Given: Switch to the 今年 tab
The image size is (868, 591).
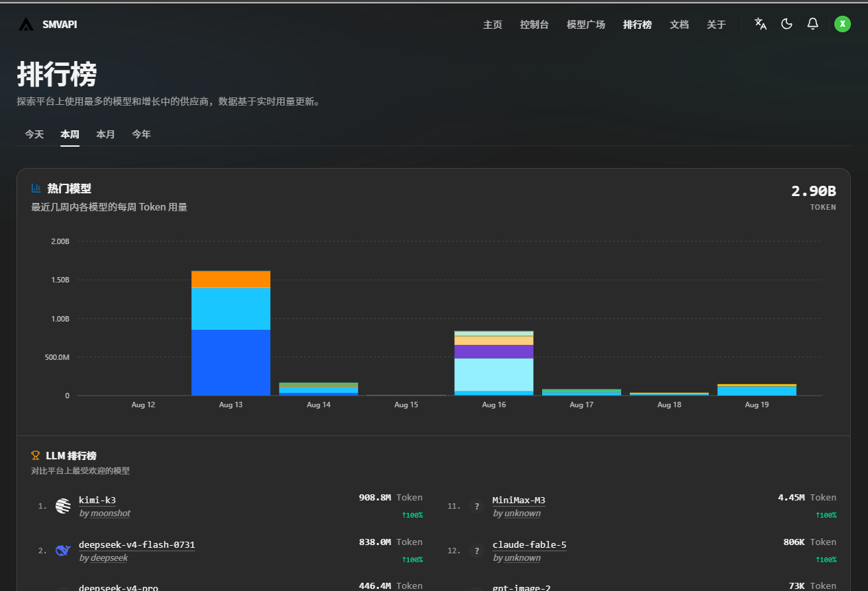Looking at the screenshot, I should coord(141,134).
